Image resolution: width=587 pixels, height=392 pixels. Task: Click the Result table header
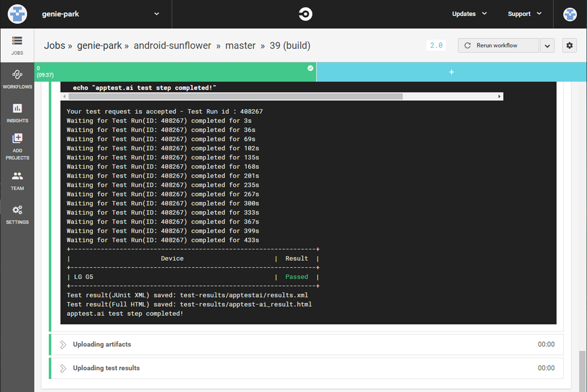(296, 258)
